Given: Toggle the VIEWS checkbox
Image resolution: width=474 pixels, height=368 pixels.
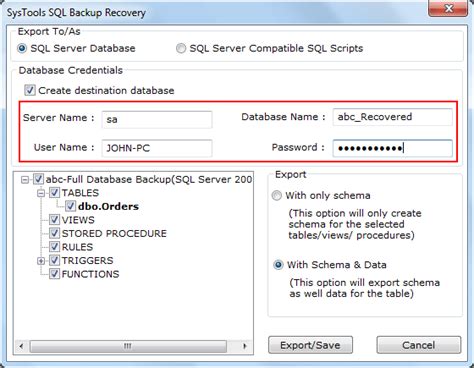Looking at the screenshot, I should (x=54, y=220).
